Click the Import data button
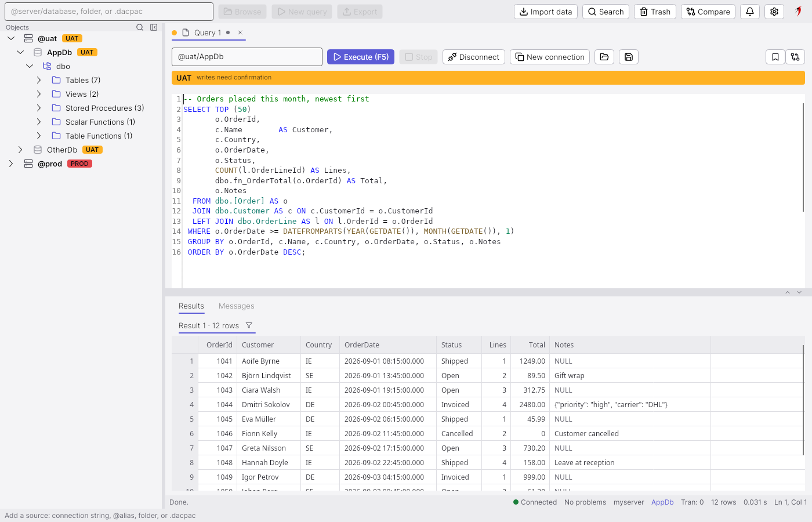 [546, 12]
